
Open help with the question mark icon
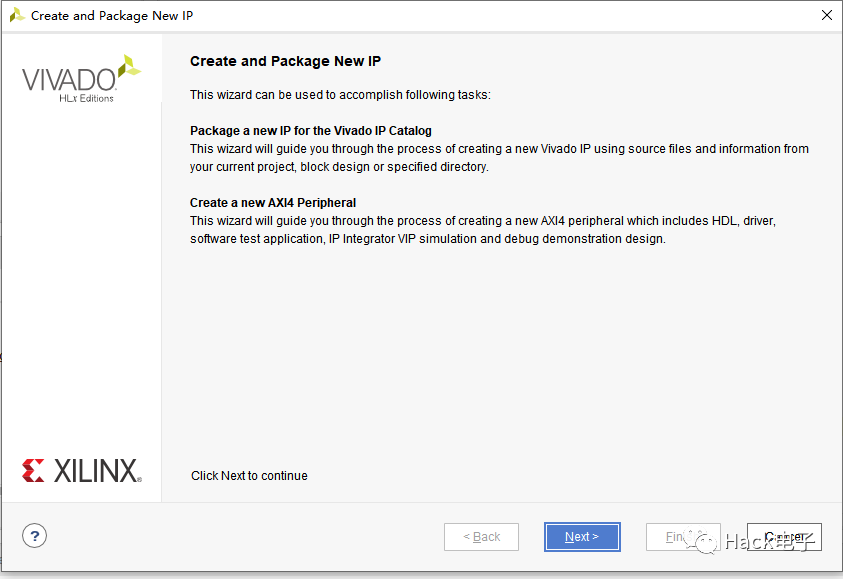tap(34, 536)
